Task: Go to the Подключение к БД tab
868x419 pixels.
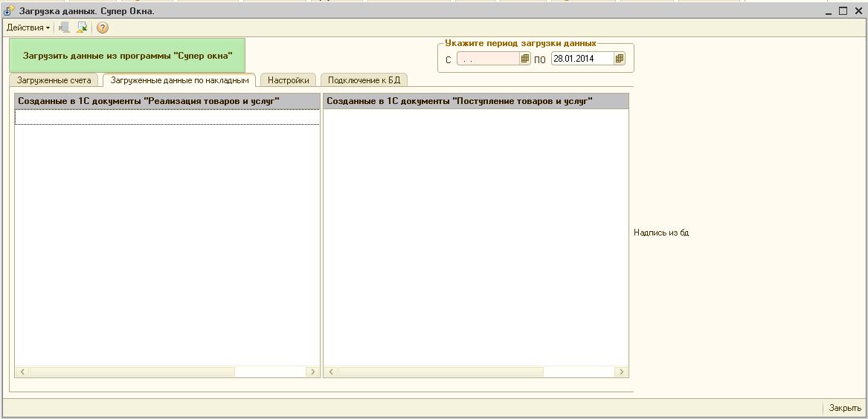Action: 364,80
